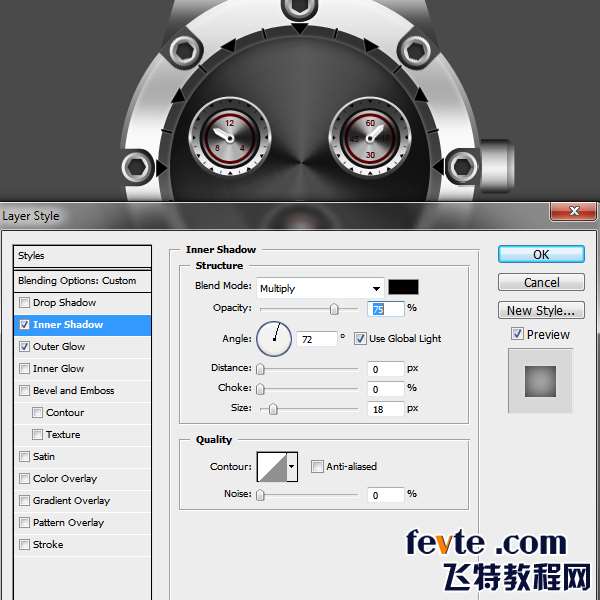600x600 pixels.
Task: Click the Cancel button
Action: pyautogui.click(x=541, y=283)
